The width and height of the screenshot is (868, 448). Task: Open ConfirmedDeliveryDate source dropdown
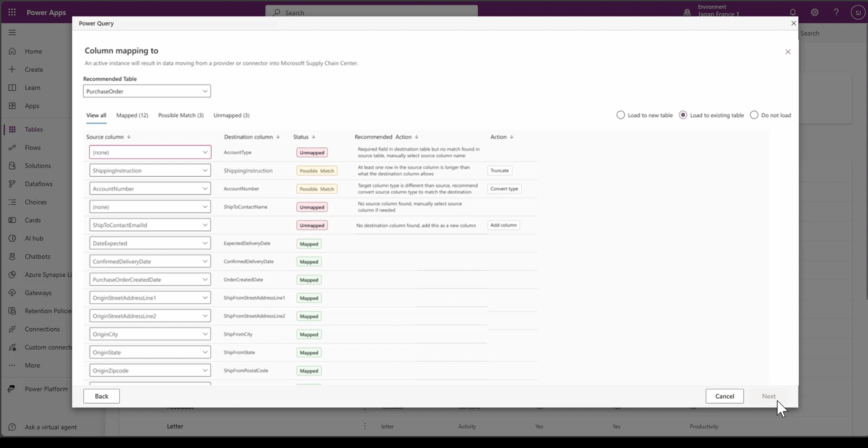[150, 261]
